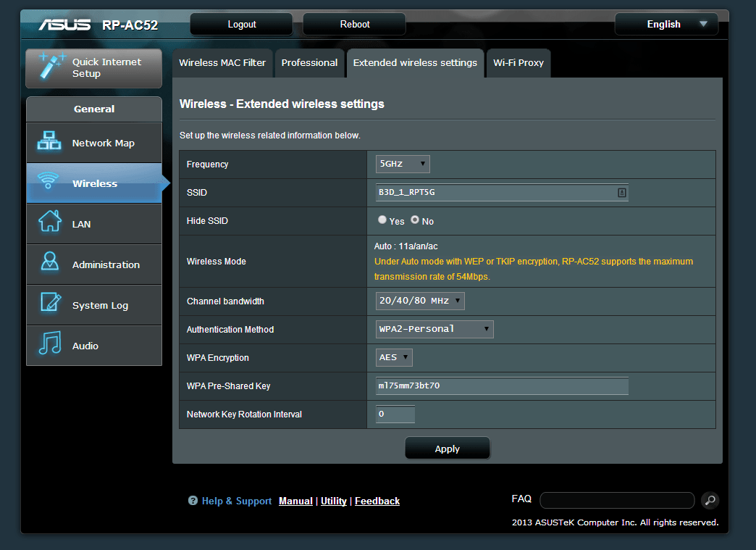756x550 pixels.
Task: Expand the English language selector
Action: [x=665, y=23]
